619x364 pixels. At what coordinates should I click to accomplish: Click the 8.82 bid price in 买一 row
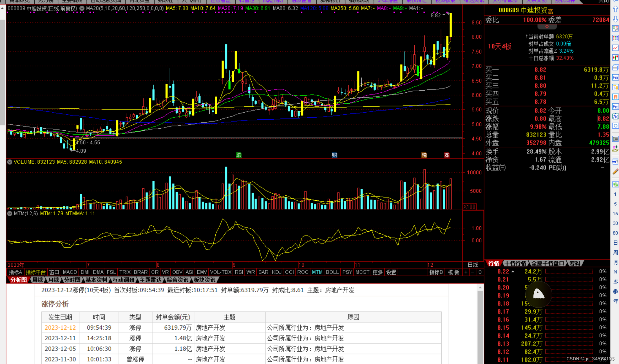pyautogui.click(x=540, y=70)
